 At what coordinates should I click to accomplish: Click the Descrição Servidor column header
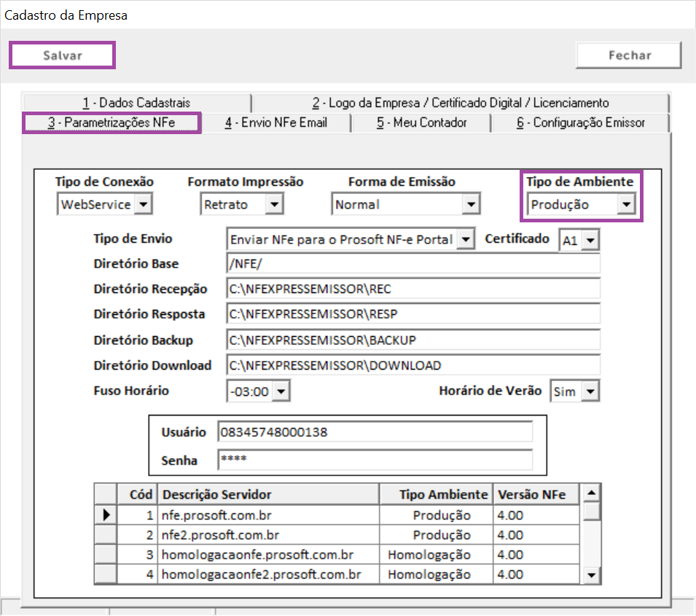(x=268, y=494)
